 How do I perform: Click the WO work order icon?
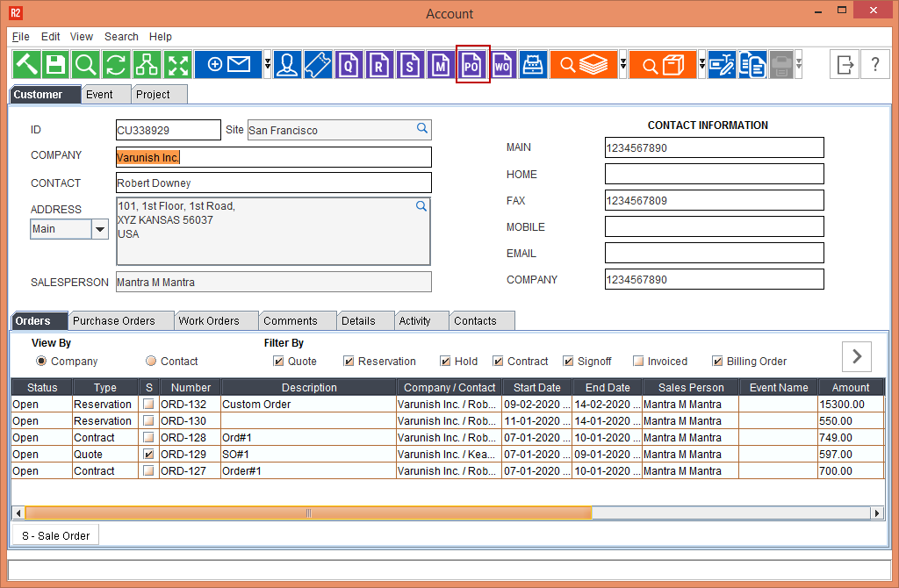click(503, 65)
